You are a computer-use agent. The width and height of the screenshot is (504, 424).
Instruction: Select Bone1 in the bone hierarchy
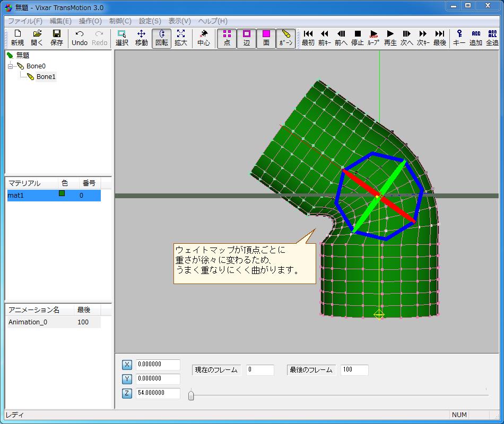[x=46, y=76]
